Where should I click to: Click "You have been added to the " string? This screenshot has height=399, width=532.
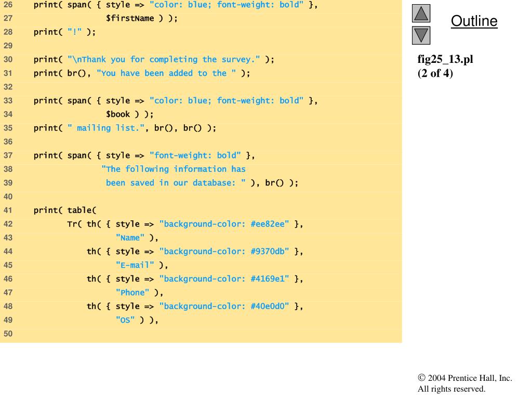[x=166, y=73]
